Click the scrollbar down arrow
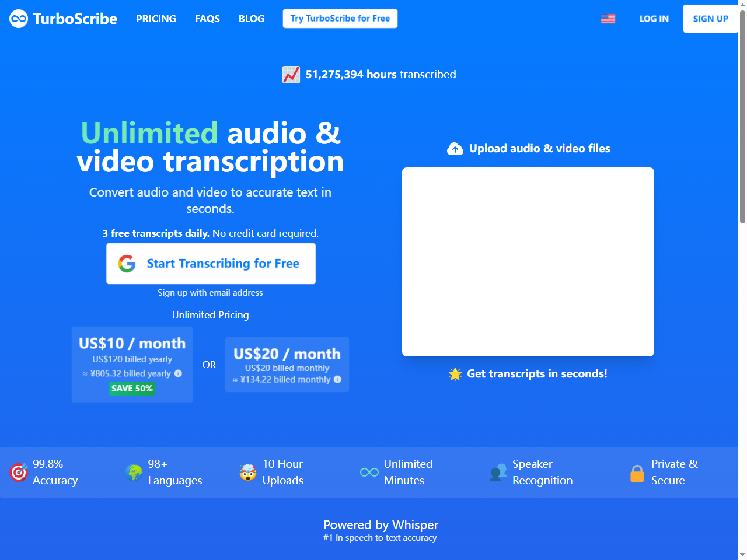This screenshot has width=747, height=560. click(x=742, y=555)
